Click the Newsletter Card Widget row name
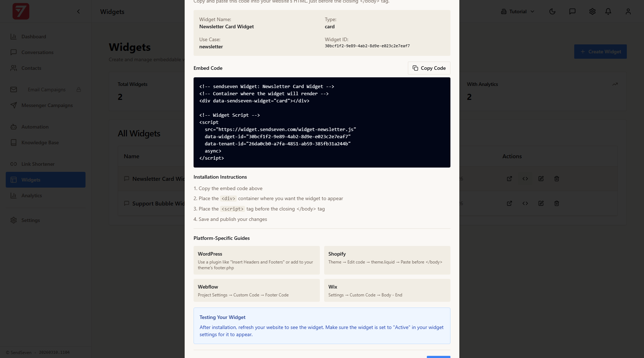 tap(158, 179)
